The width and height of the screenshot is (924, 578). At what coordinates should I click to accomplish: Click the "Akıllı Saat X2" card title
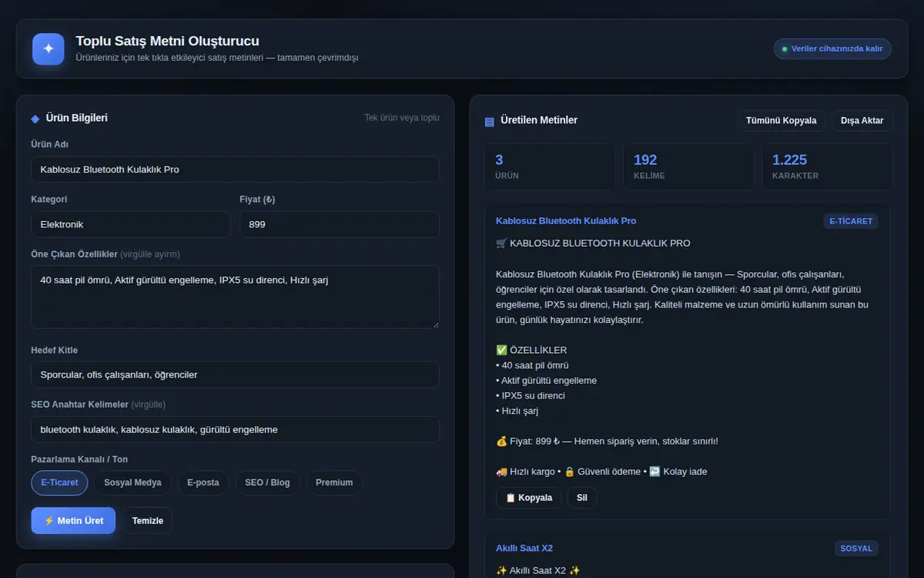524,549
